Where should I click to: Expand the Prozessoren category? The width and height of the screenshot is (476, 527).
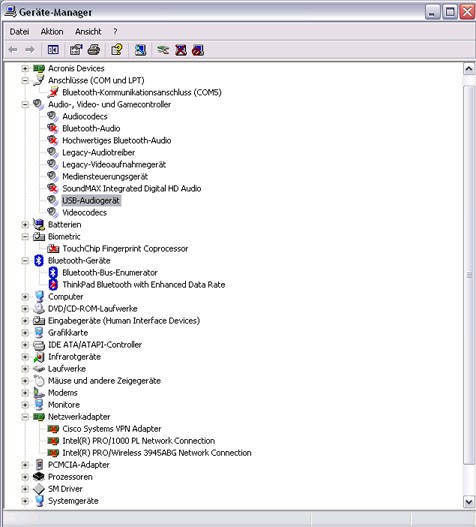[25, 477]
